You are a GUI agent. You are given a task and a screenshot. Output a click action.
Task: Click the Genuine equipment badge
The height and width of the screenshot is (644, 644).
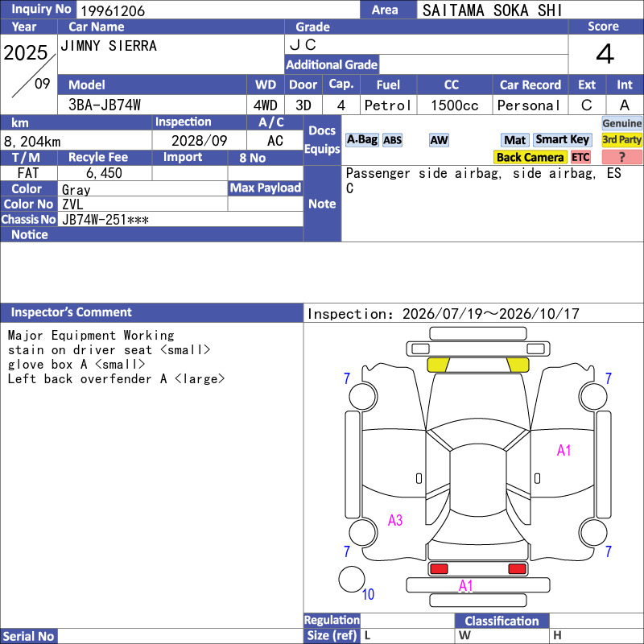coord(621,123)
